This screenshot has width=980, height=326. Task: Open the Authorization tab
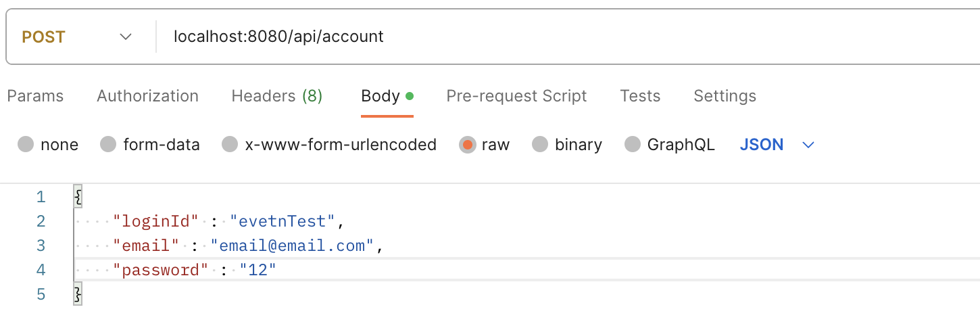click(147, 96)
